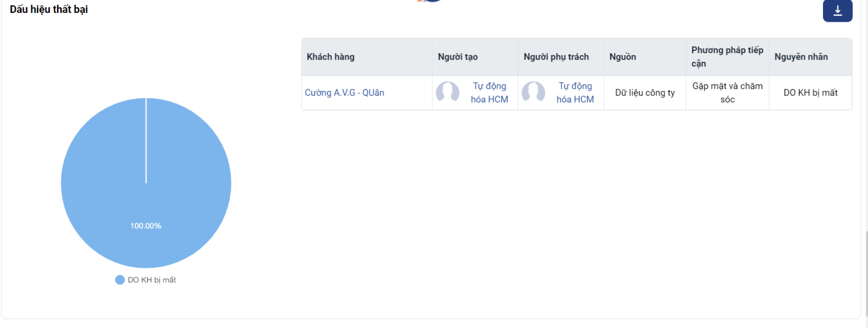Click the blue legend dot for DO KH bị mất
Viewport: 868px width, 328px height.
[120, 280]
